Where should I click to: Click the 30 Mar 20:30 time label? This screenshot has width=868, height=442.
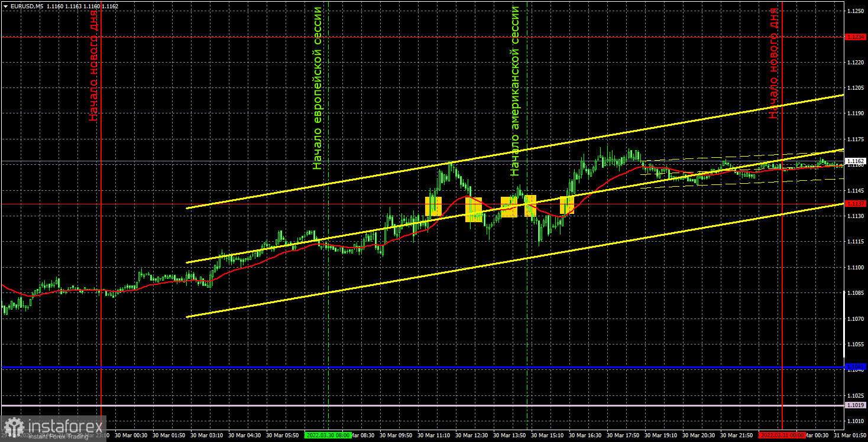pyautogui.click(x=698, y=435)
